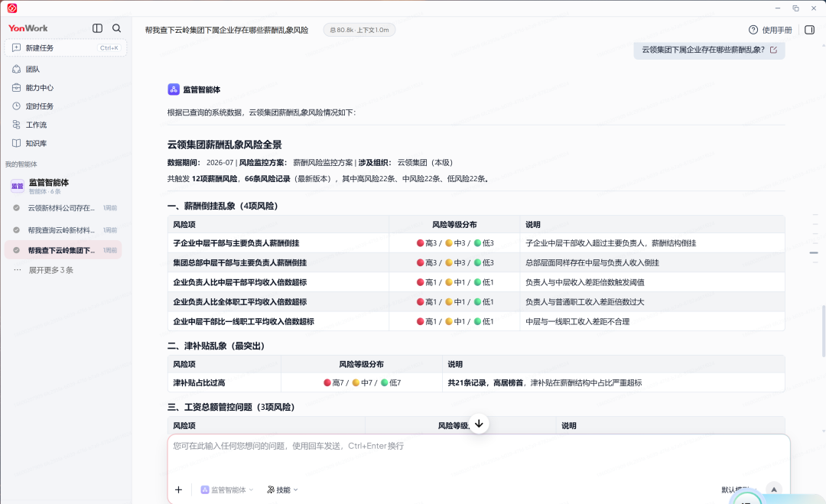Click the page scrollbar on the right

click(x=824, y=330)
